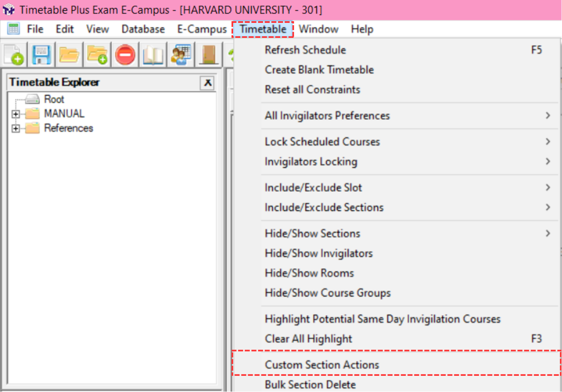562x392 pixels.
Task: Click the people with calendar icon
Action: [181, 54]
